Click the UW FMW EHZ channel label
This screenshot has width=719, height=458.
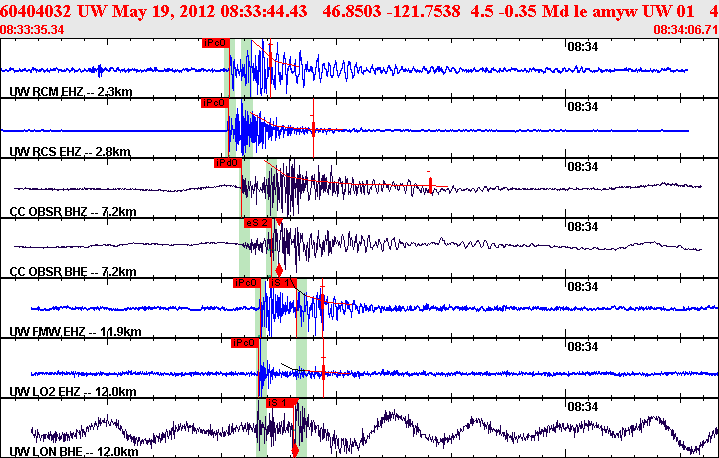tap(75, 332)
